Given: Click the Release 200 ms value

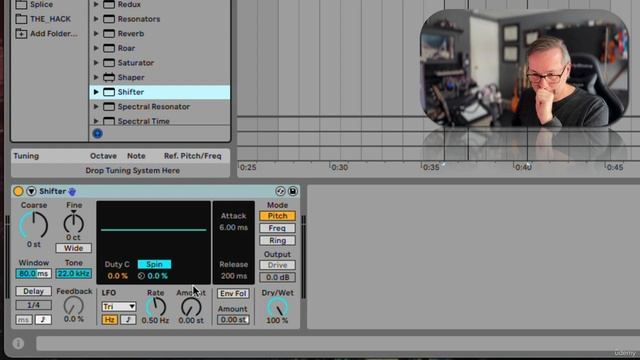Looking at the screenshot, I should click(233, 276).
